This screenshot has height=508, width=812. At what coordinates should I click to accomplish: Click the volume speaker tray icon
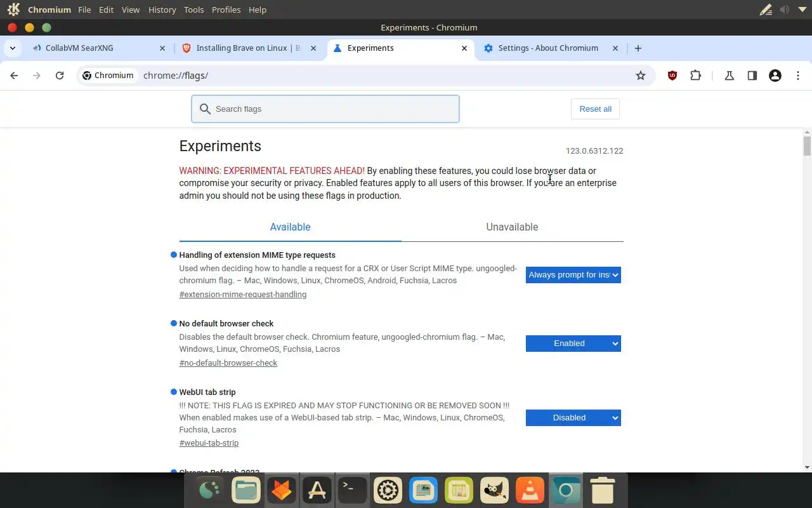pyautogui.click(x=785, y=10)
